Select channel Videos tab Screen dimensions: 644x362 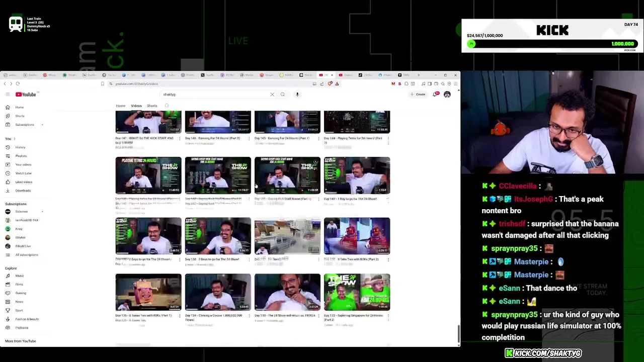pos(136,106)
